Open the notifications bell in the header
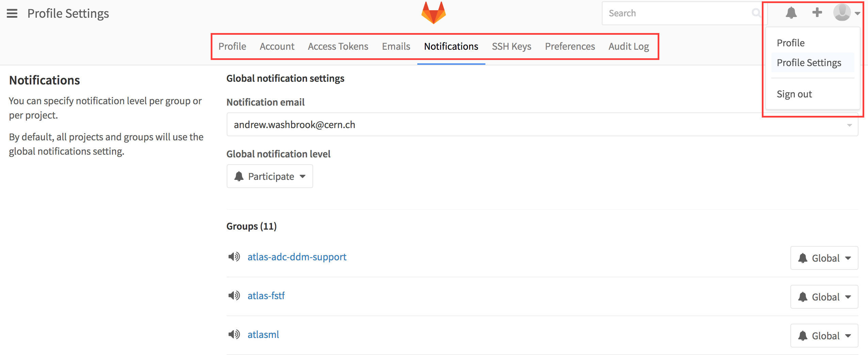The image size is (868, 355). tap(791, 13)
